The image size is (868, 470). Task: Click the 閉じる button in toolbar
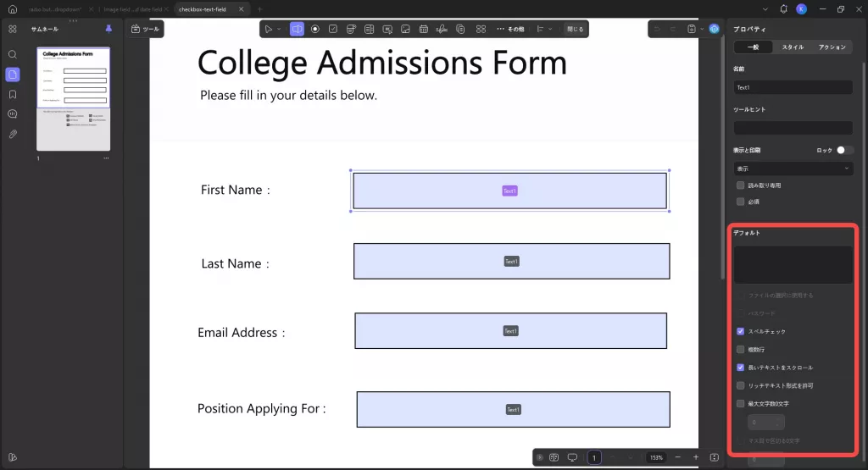[575, 30]
